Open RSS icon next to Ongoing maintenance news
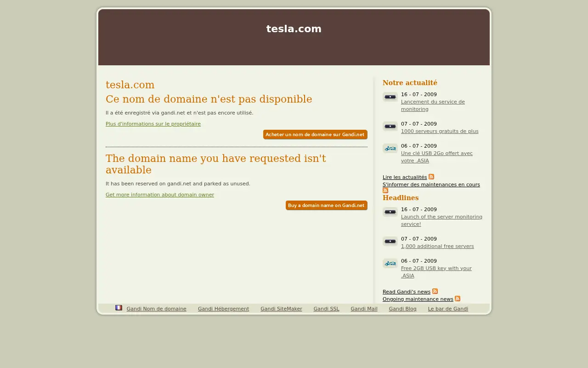 tap(458, 299)
